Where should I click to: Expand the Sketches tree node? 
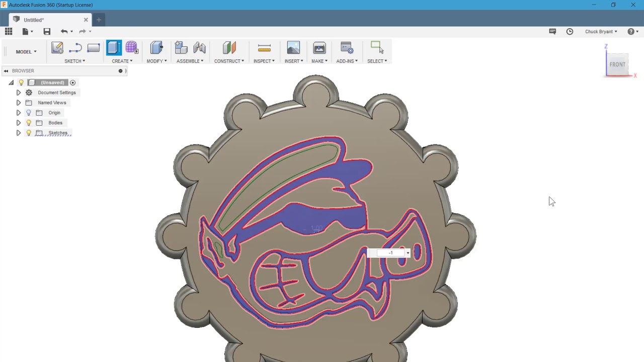tap(19, 133)
